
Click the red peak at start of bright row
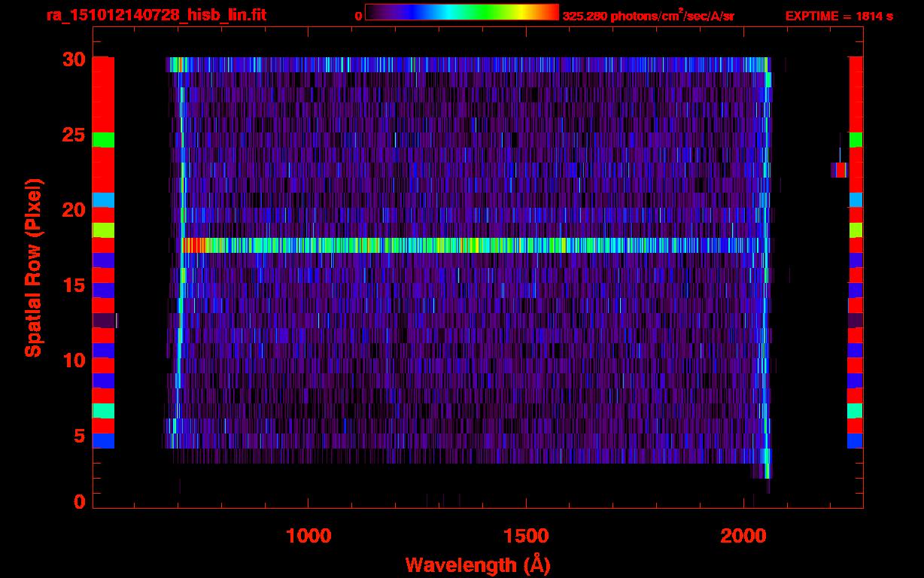[194, 245]
